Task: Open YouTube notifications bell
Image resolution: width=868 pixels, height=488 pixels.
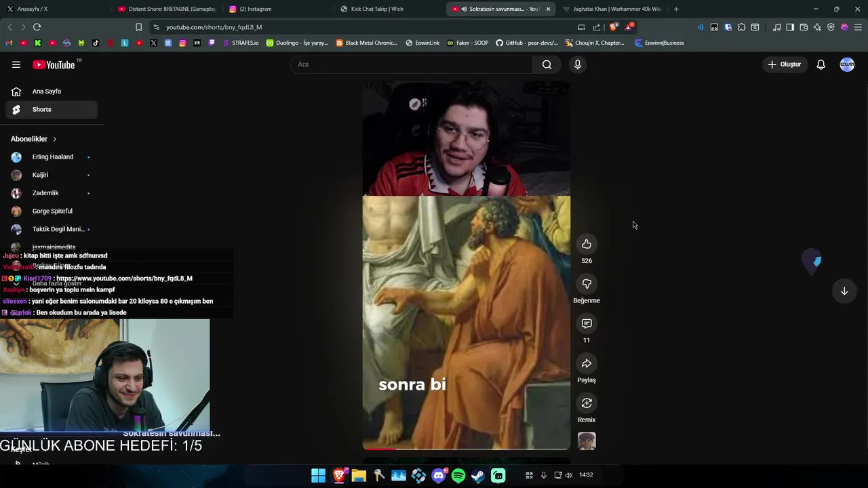Action: click(821, 64)
